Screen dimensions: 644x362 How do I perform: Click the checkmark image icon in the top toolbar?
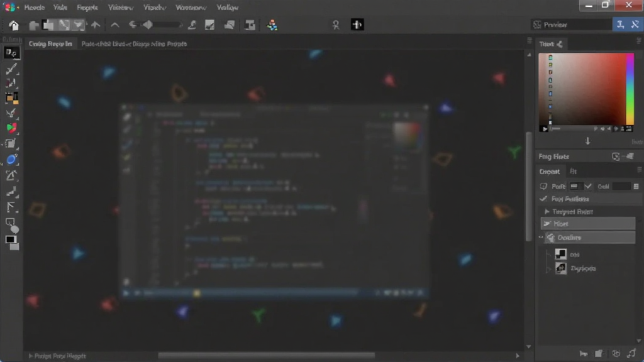click(209, 25)
